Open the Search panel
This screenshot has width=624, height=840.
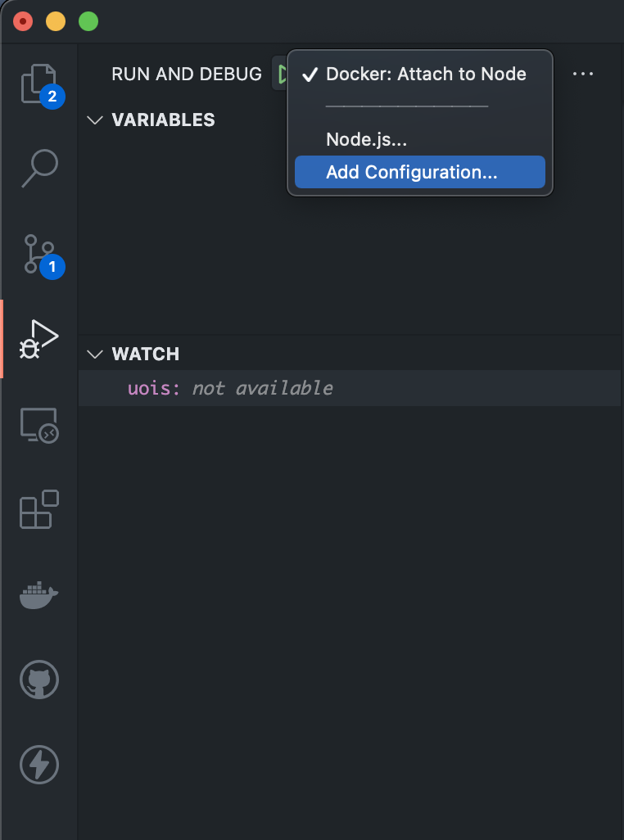click(x=38, y=168)
